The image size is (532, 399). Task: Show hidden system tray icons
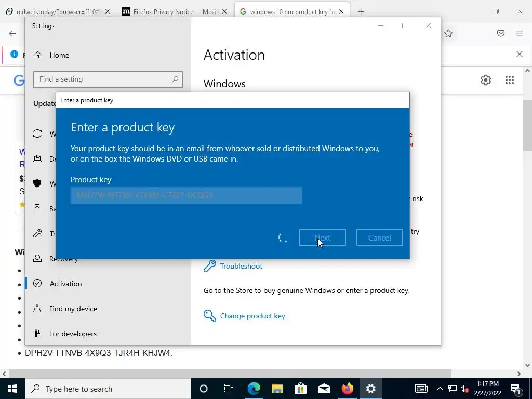pos(440,389)
